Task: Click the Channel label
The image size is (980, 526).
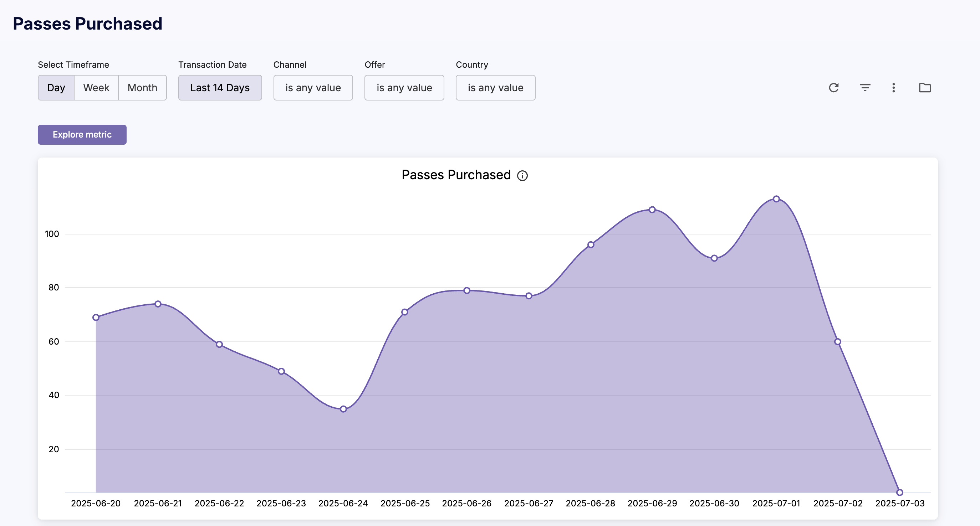Action: (290, 65)
